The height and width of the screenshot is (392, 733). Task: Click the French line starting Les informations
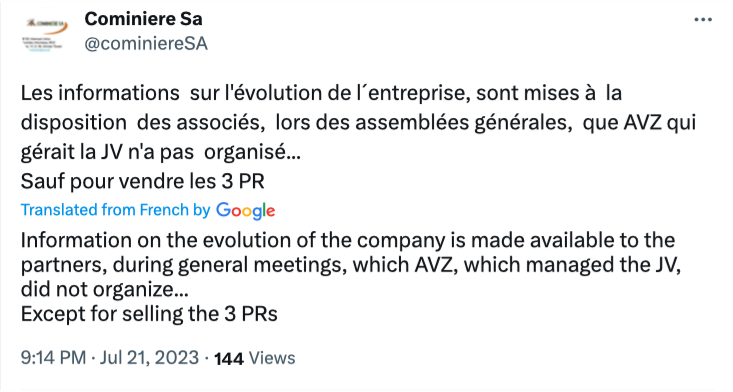321,93
